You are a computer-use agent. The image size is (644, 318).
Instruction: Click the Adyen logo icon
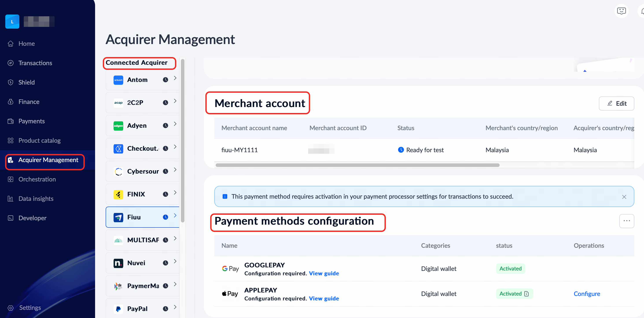coord(118,126)
